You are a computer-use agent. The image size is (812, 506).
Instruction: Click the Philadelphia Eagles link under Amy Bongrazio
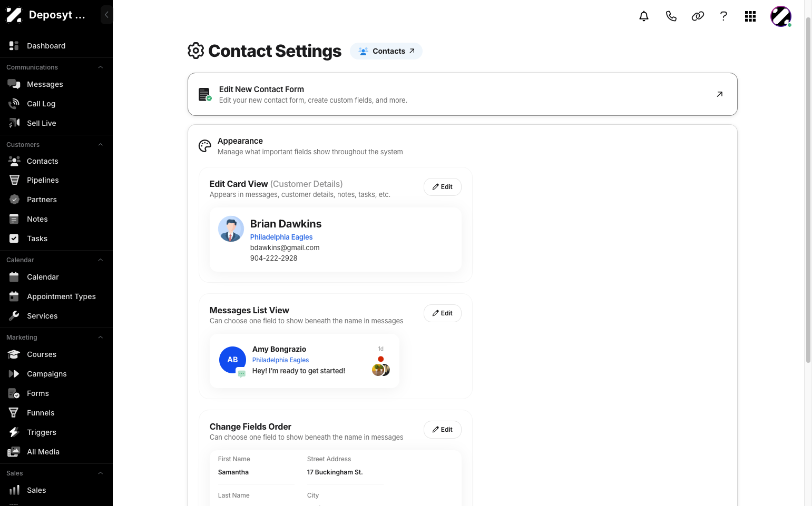coord(280,360)
